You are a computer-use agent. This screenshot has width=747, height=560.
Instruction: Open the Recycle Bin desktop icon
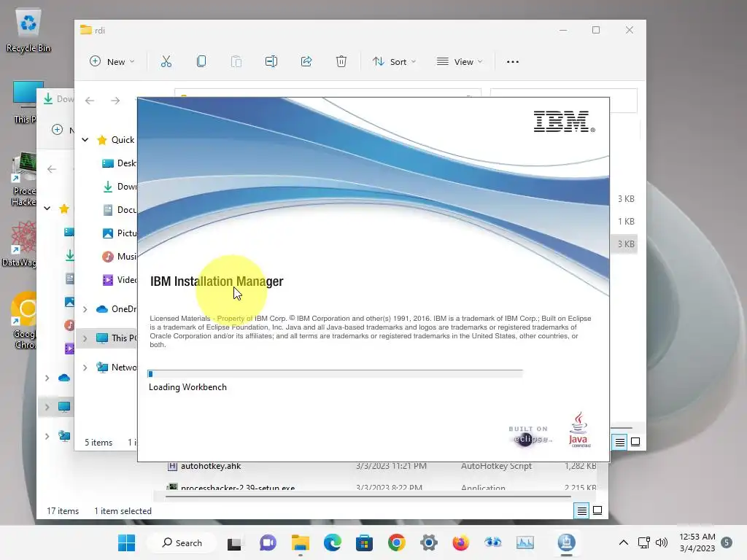coord(28,31)
